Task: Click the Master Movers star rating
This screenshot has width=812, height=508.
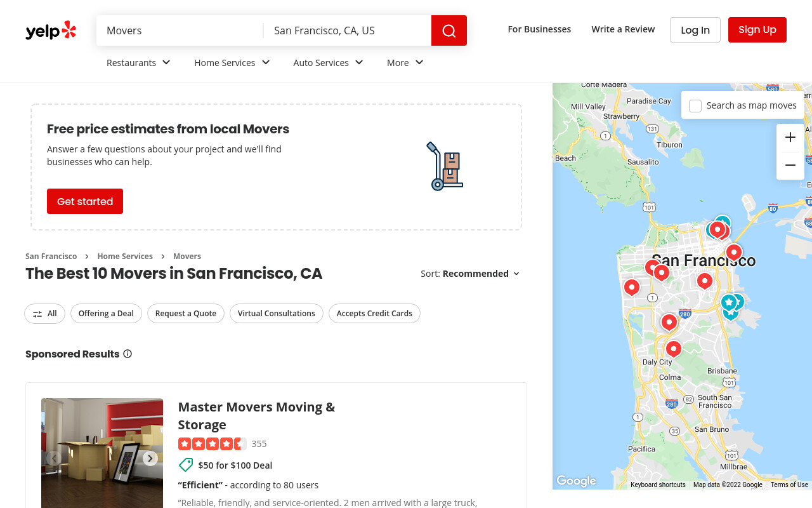Action: (x=212, y=444)
